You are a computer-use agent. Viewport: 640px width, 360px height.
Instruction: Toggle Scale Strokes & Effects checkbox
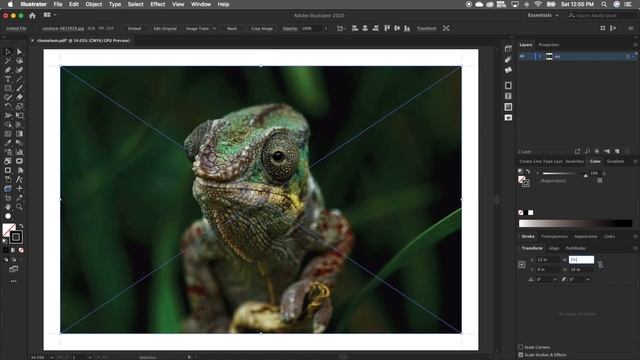coord(521,355)
